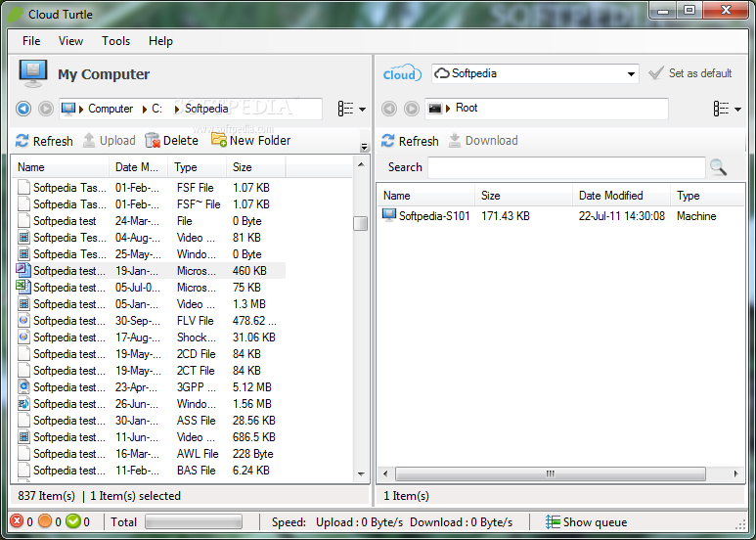This screenshot has width=756, height=540.
Task: Click the Softpedia-S101 machine name
Action: point(434,216)
